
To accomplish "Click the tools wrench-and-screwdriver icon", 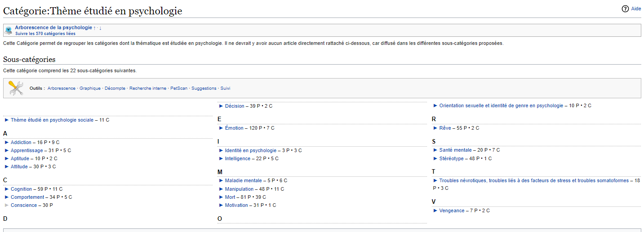I will (16, 88).
